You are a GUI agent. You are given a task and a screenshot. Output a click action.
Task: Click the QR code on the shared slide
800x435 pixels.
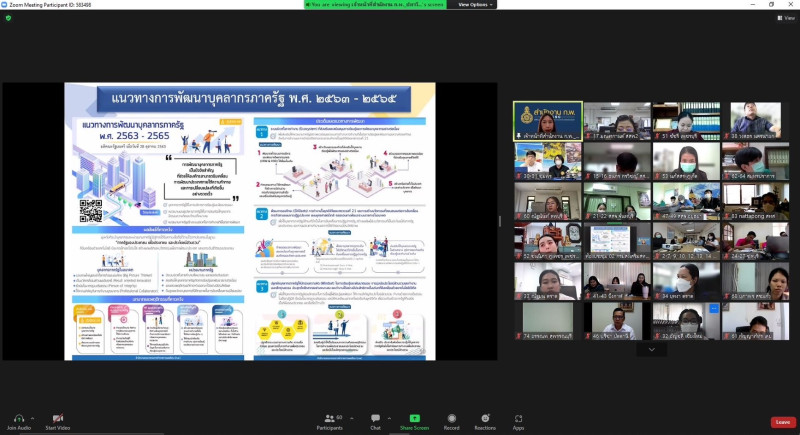pos(91,211)
